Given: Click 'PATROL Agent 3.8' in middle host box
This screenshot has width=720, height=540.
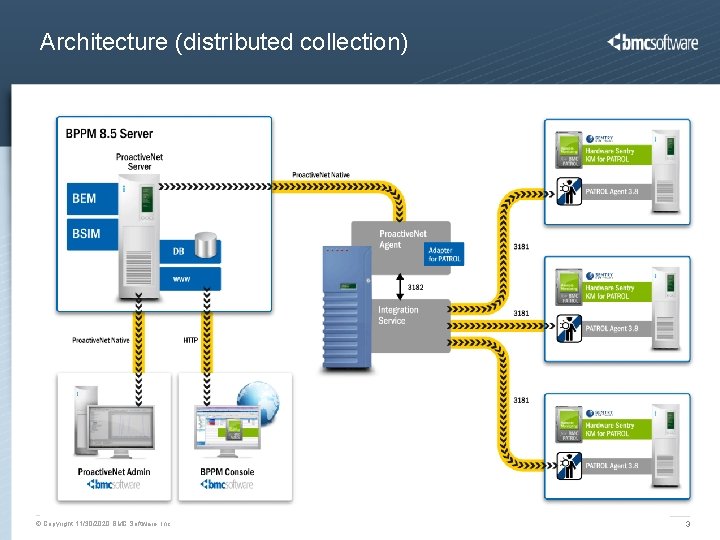Looking at the screenshot, I should pos(612,328).
